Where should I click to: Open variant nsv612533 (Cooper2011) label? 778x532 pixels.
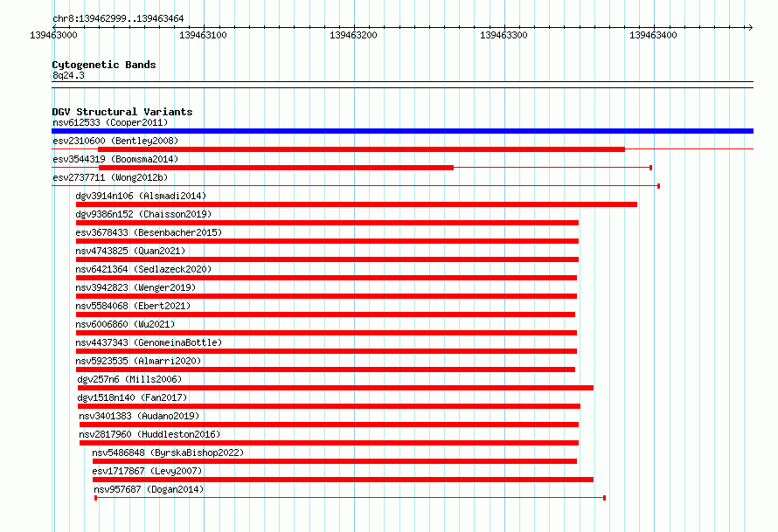pyautogui.click(x=110, y=122)
